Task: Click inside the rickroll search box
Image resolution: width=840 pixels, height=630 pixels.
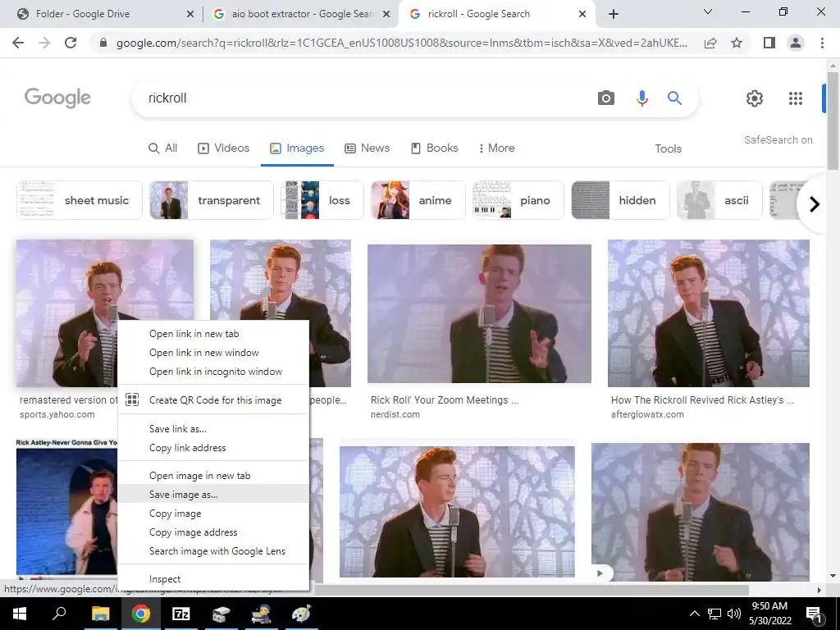Action: [x=364, y=98]
